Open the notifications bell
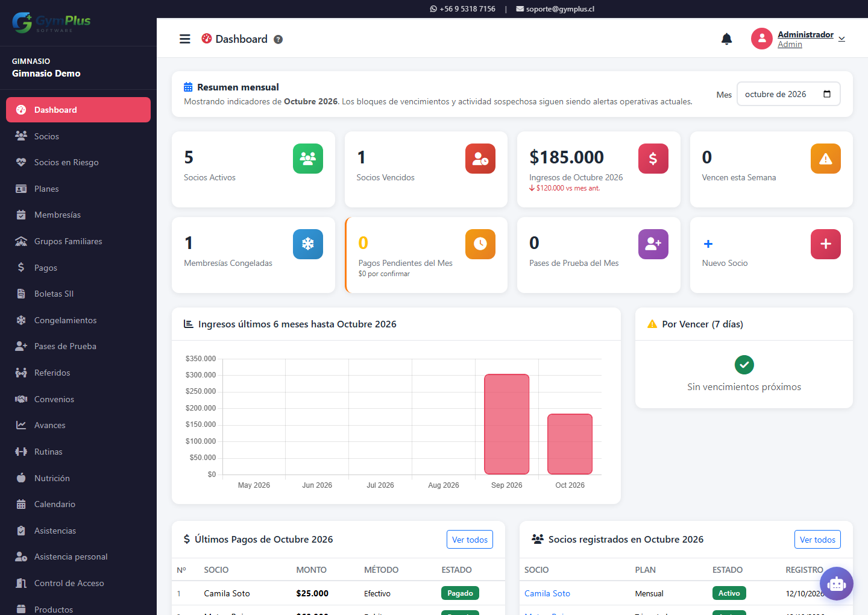The image size is (868, 615). tap(727, 39)
